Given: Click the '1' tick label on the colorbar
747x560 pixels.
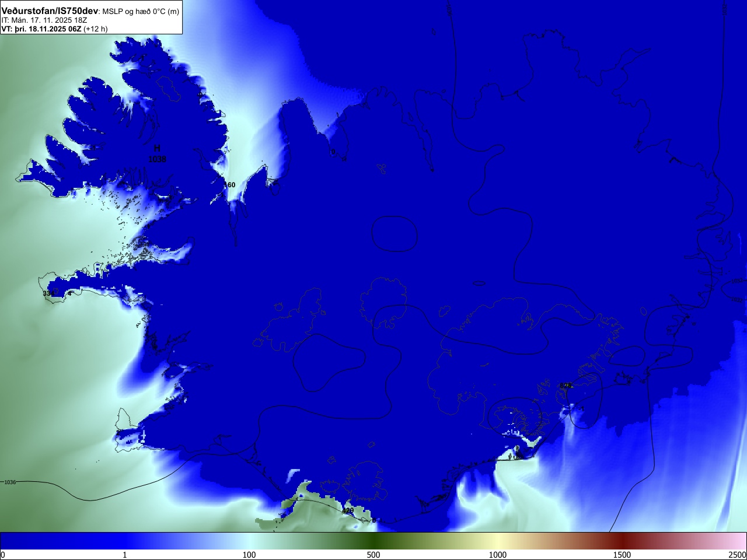Looking at the screenshot, I should point(124,555).
